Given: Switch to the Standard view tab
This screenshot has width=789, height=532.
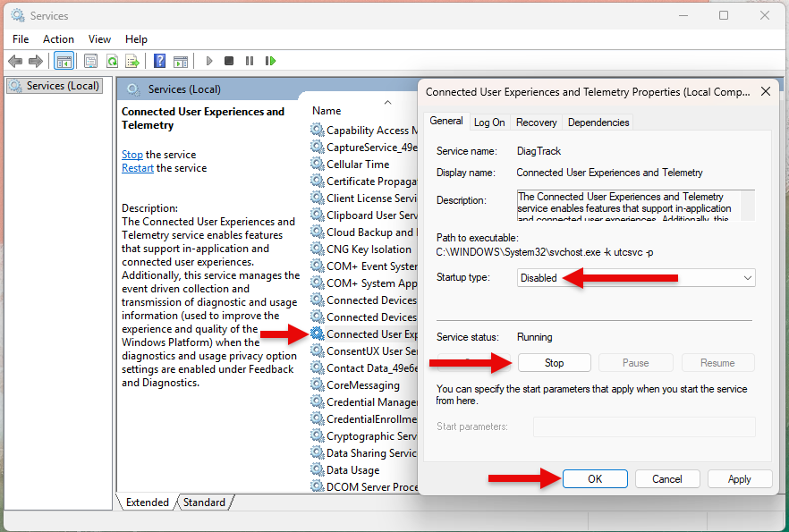Looking at the screenshot, I should (204, 502).
